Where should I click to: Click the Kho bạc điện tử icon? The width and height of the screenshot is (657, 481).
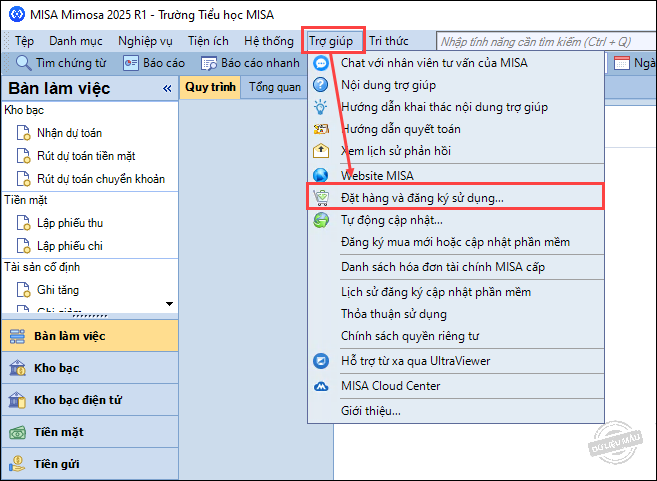pyautogui.click(x=17, y=400)
